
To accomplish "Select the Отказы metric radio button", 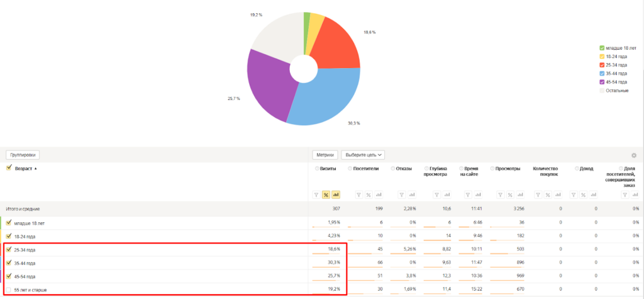I will [392, 169].
